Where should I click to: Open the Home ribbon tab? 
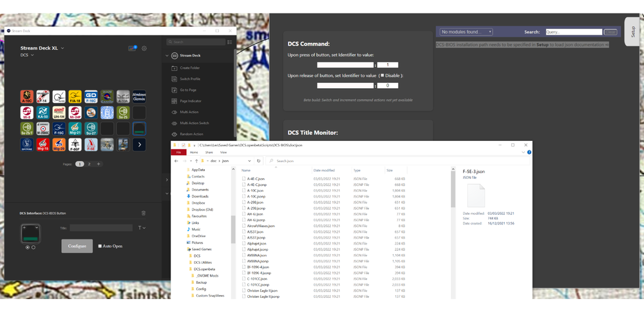pyautogui.click(x=194, y=152)
